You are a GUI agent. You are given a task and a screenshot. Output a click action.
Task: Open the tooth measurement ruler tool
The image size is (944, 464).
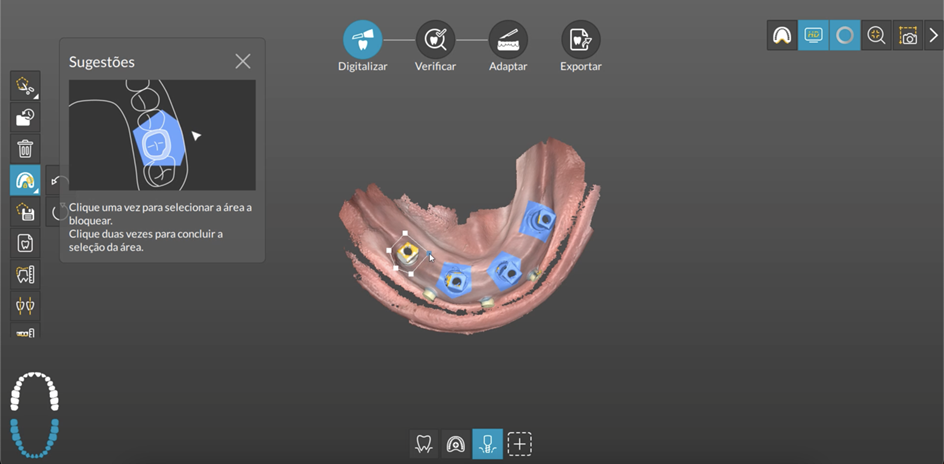(x=25, y=273)
